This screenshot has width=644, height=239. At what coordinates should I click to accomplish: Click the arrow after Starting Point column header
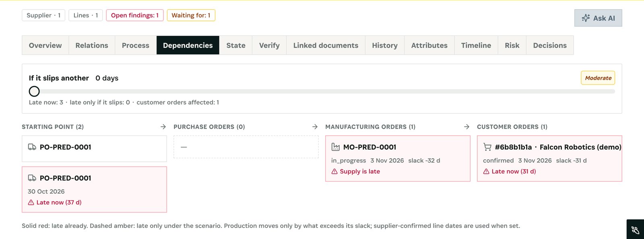click(163, 127)
